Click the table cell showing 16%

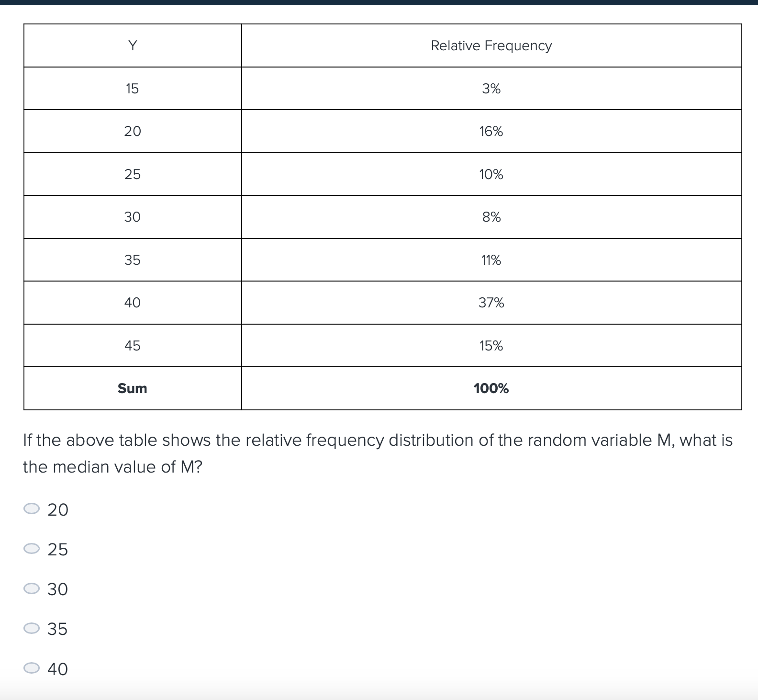[491, 131]
